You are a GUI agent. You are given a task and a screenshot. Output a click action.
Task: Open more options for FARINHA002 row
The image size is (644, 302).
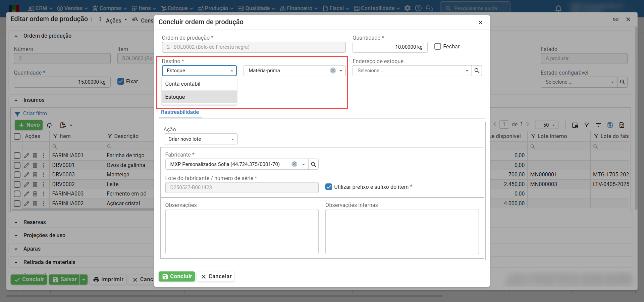43,204
